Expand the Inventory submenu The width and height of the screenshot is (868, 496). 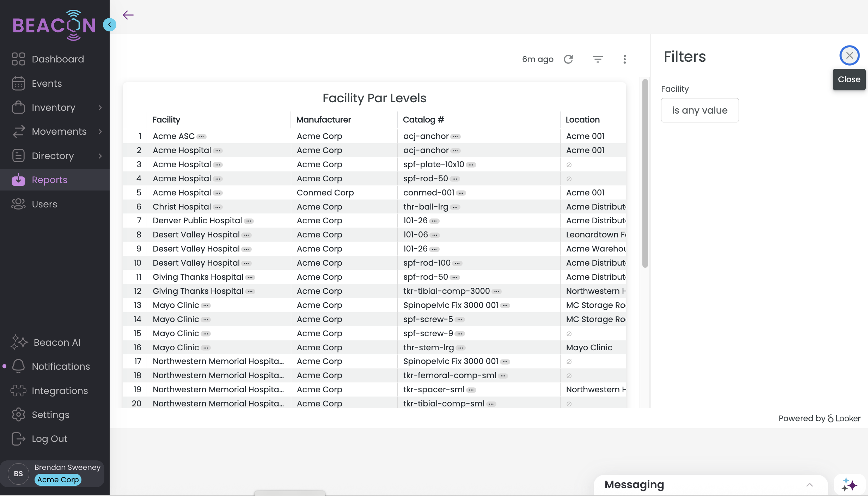[x=100, y=108]
